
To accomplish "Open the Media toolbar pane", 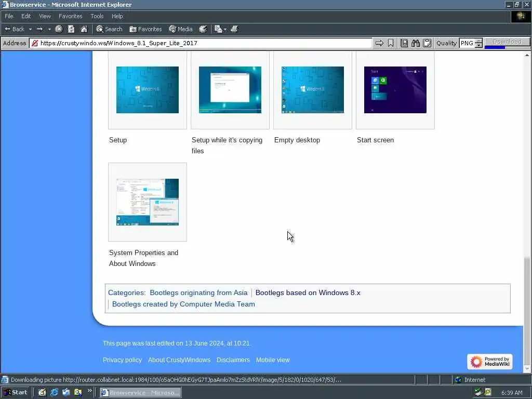I will [181, 29].
